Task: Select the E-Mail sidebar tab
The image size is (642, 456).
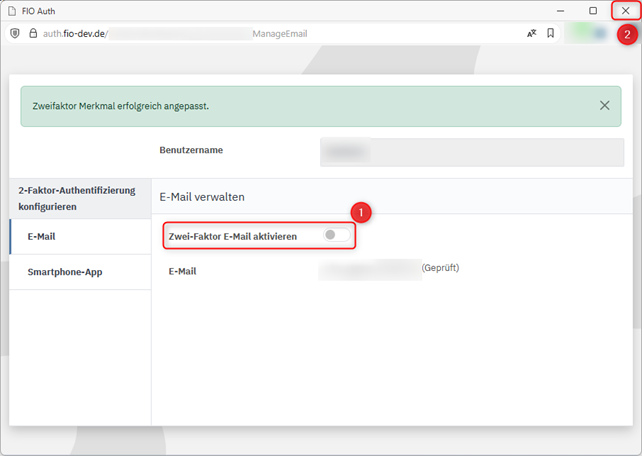Action: 42,236
